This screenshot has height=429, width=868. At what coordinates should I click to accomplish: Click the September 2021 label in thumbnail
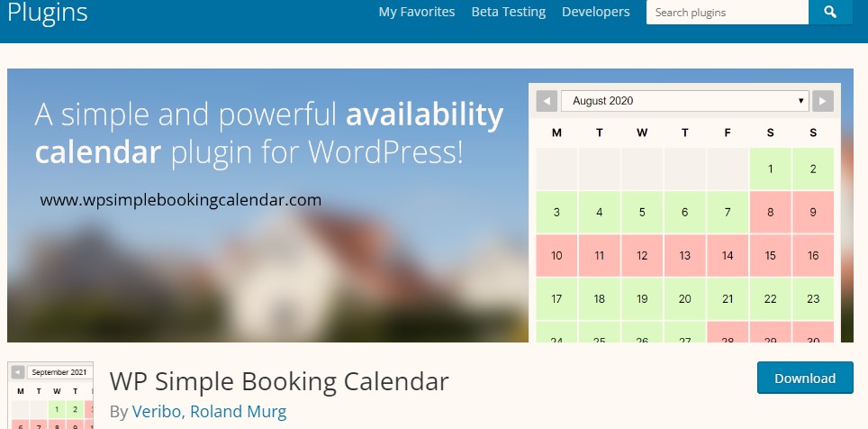[59, 372]
